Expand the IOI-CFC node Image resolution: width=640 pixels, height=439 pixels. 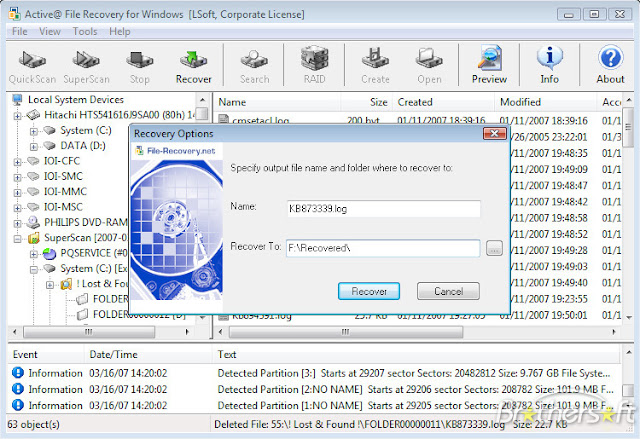point(17,162)
